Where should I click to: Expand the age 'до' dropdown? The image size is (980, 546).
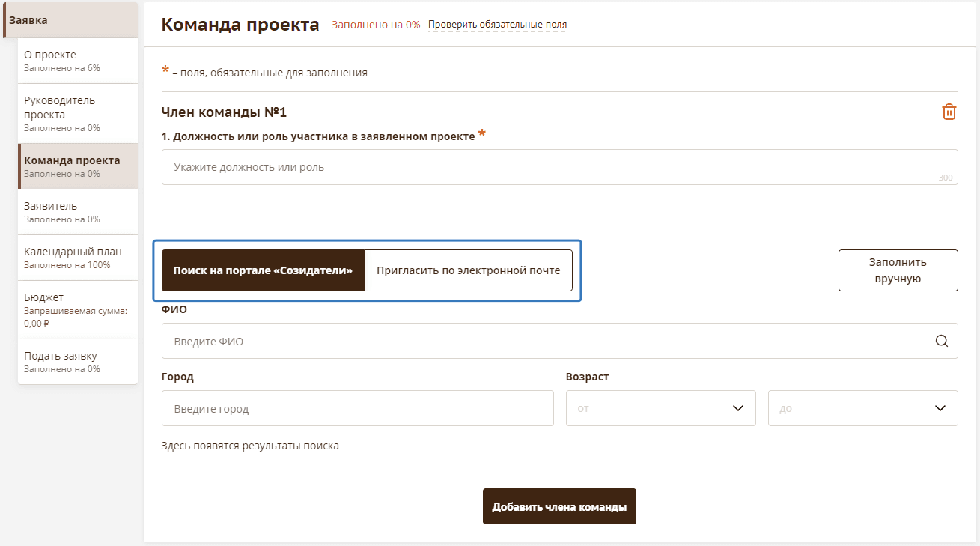862,408
